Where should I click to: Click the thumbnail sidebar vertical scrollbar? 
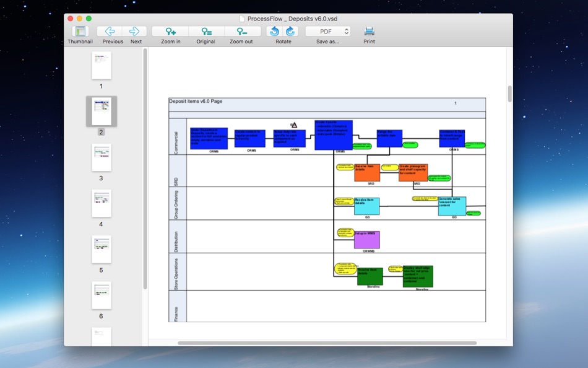(x=145, y=169)
